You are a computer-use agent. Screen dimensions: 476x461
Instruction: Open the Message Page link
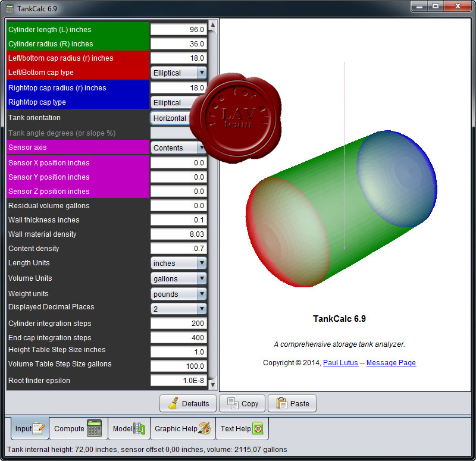point(391,363)
